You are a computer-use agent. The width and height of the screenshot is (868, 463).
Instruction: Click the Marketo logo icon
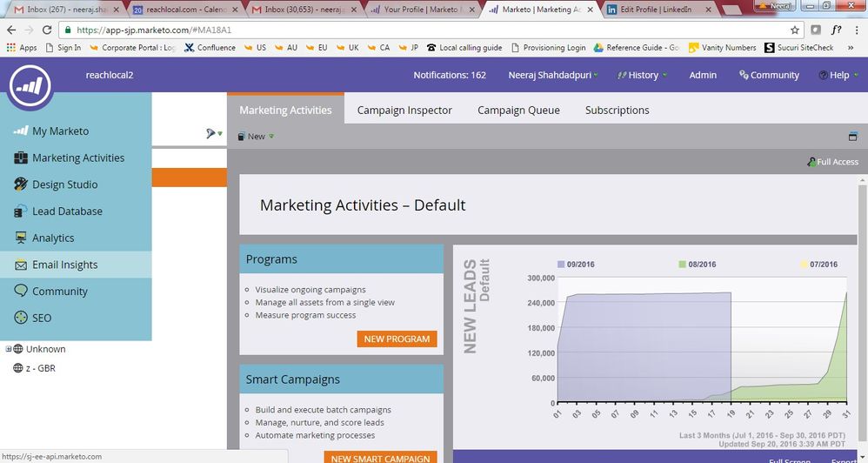coord(30,85)
